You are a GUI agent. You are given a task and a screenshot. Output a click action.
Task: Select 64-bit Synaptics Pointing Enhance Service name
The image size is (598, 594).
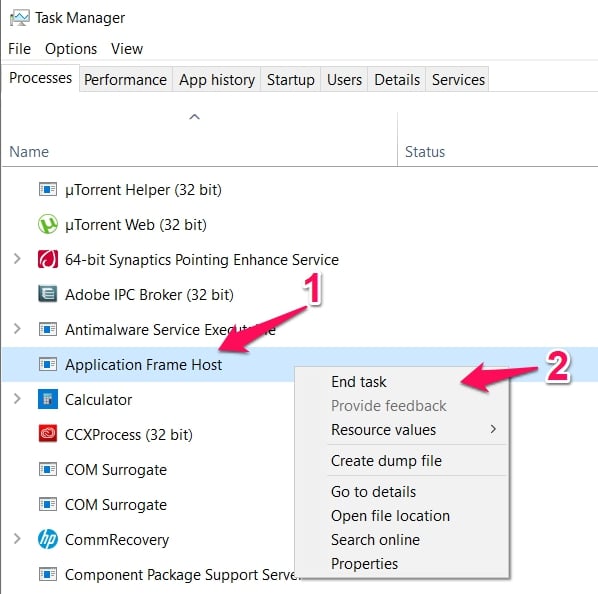(x=202, y=260)
